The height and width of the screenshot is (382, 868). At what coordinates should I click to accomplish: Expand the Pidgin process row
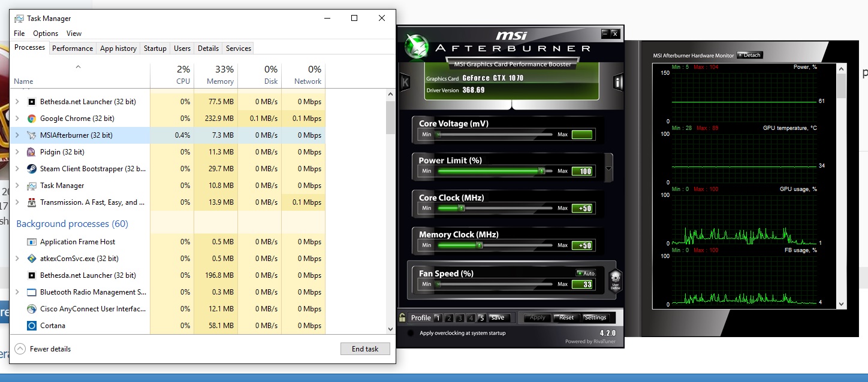click(17, 152)
